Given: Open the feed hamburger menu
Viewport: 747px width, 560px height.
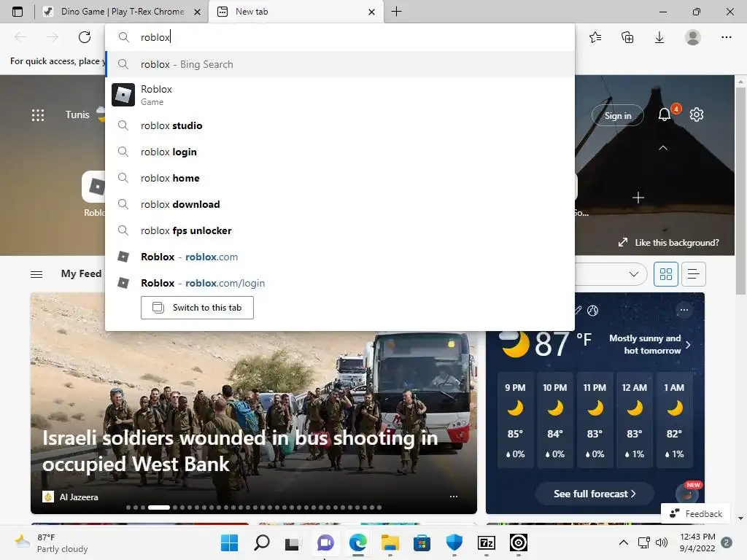Looking at the screenshot, I should tap(36, 274).
